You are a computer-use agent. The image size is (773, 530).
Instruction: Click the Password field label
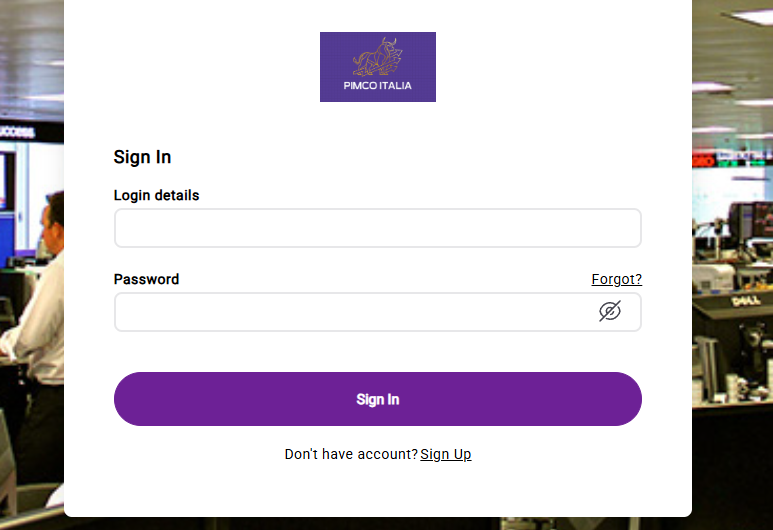coord(146,279)
